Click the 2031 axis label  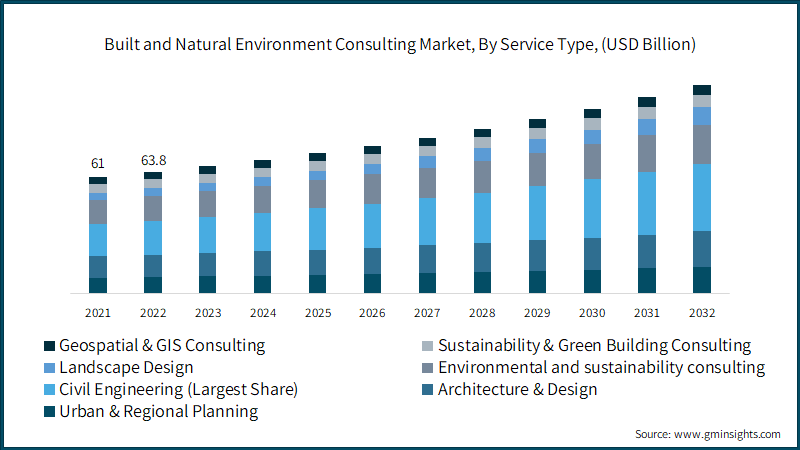pos(647,313)
